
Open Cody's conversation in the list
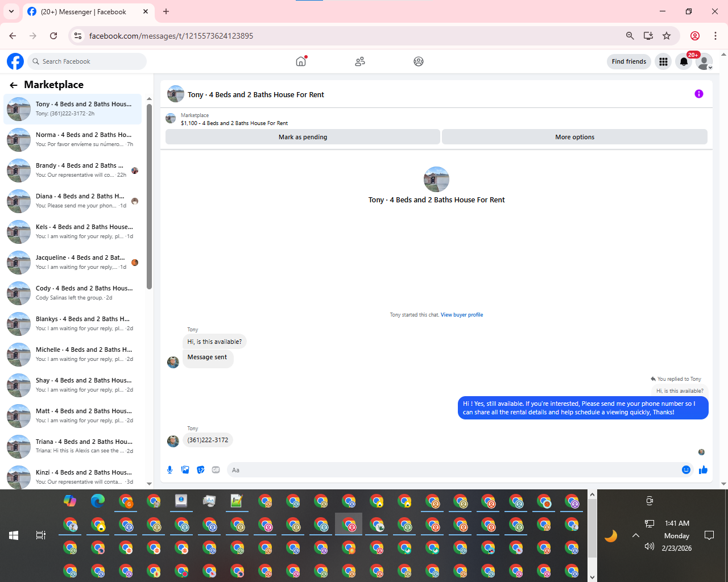73,293
